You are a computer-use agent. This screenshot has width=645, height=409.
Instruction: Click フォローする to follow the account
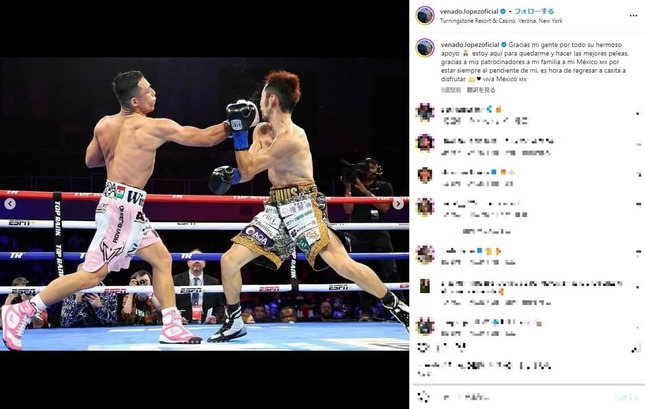534,12
